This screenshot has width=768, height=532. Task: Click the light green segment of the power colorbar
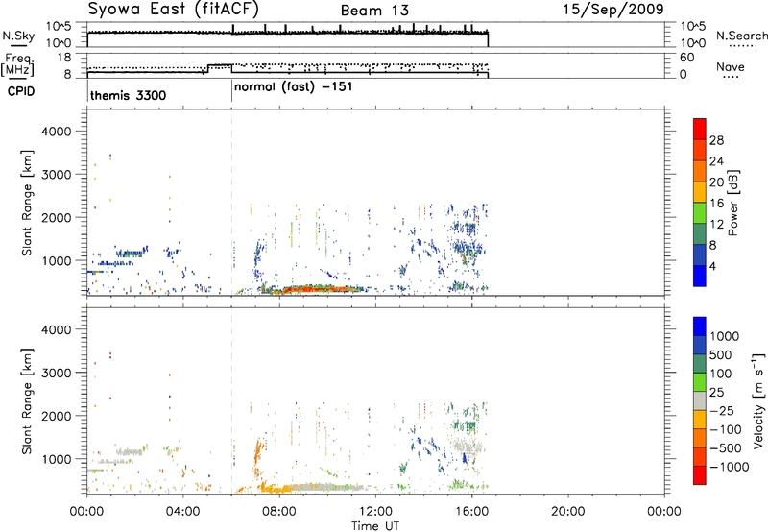(x=700, y=212)
